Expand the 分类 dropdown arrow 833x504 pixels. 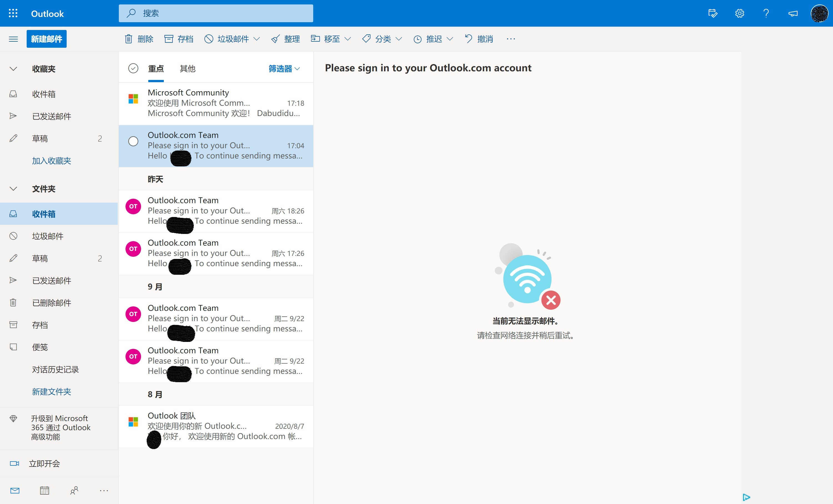[x=398, y=39]
